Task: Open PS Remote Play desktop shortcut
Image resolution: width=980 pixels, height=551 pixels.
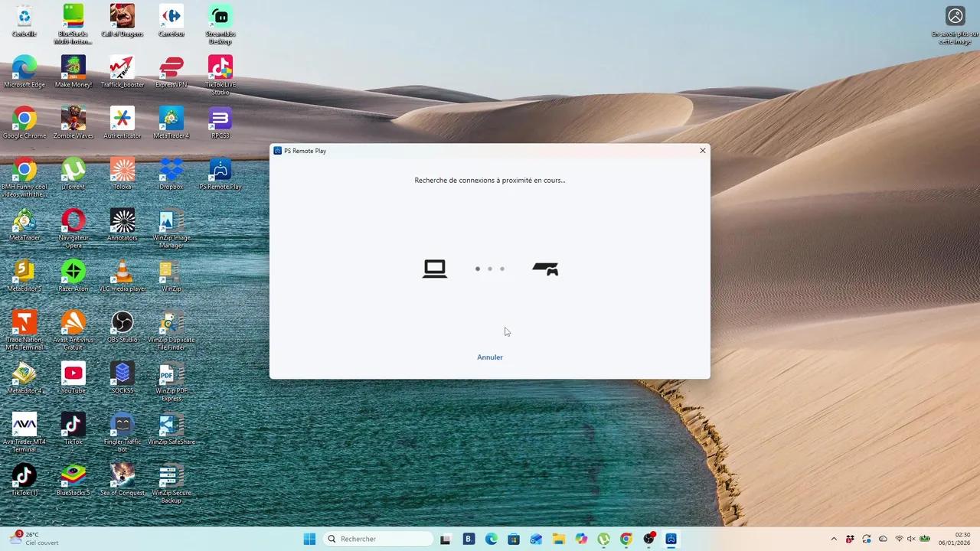Action: click(x=220, y=170)
